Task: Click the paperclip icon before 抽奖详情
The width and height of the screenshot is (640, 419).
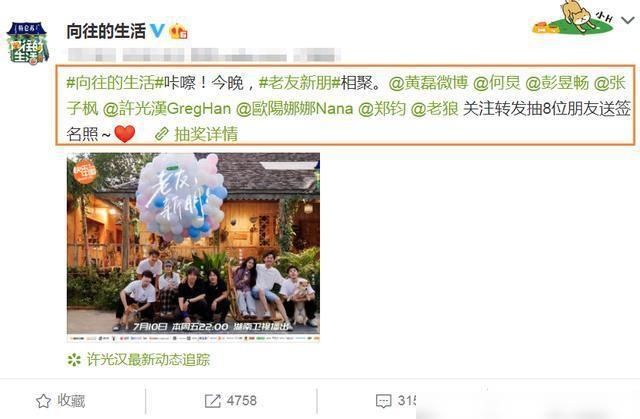Action: [x=162, y=134]
